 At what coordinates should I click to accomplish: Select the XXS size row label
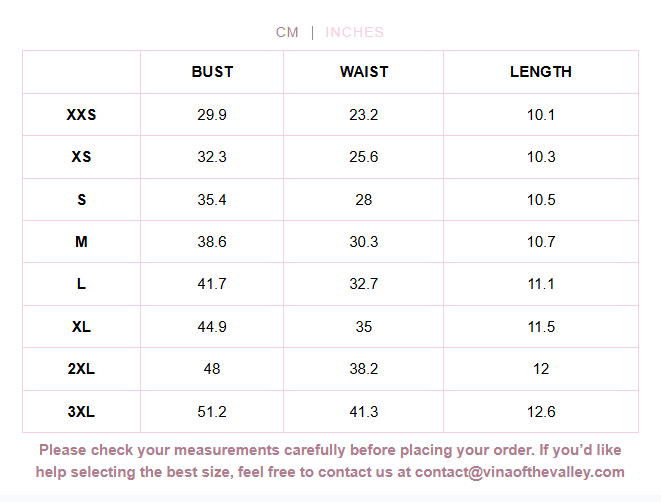point(82,115)
